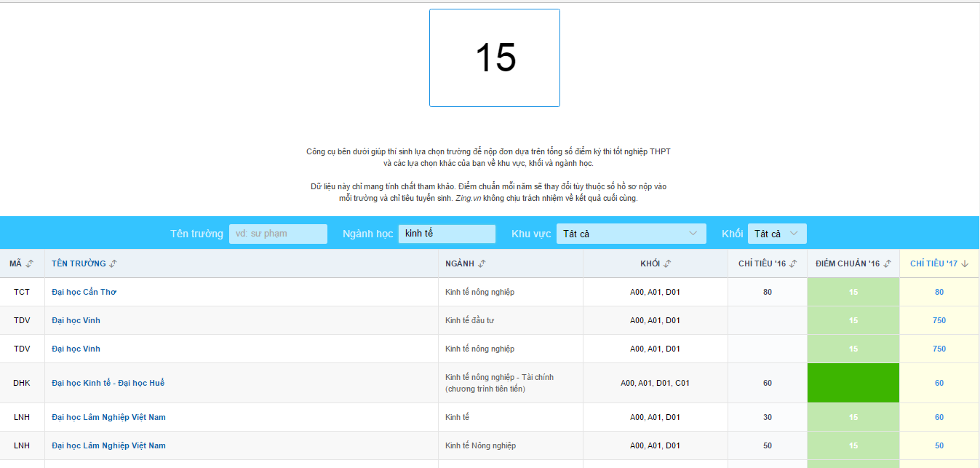Select first Đại học Lâm Nghiệp Việt Nam link
Screen dimensions: 980x468
(108, 417)
